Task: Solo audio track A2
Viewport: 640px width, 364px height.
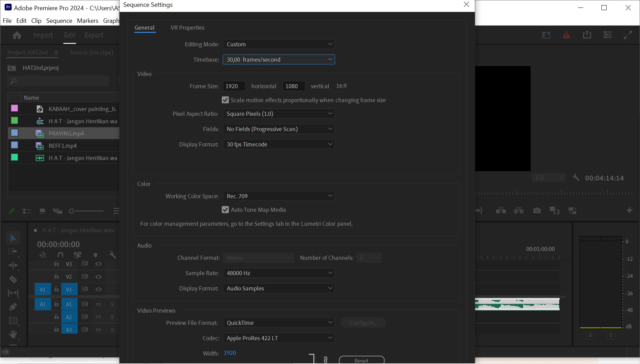Action: pos(112,317)
